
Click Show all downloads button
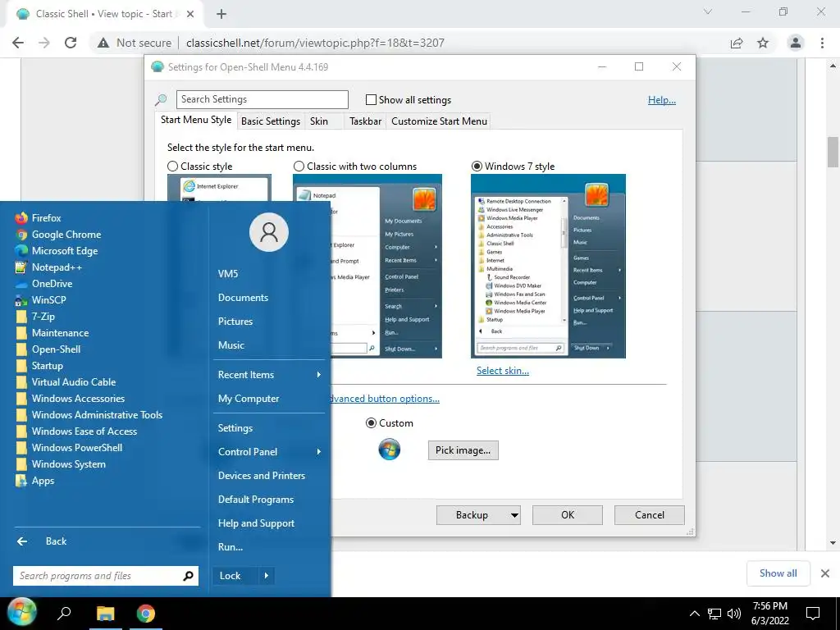point(778,573)
